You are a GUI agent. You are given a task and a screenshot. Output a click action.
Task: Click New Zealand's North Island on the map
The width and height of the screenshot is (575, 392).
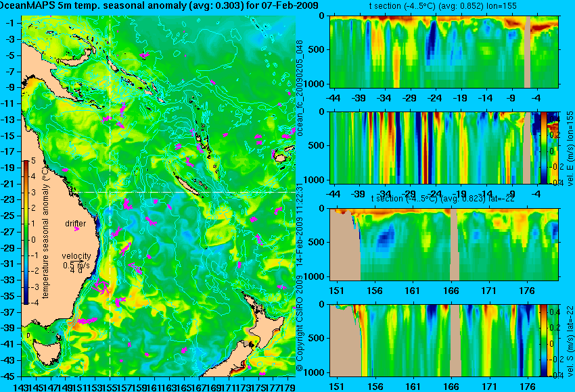pos(267,326)
